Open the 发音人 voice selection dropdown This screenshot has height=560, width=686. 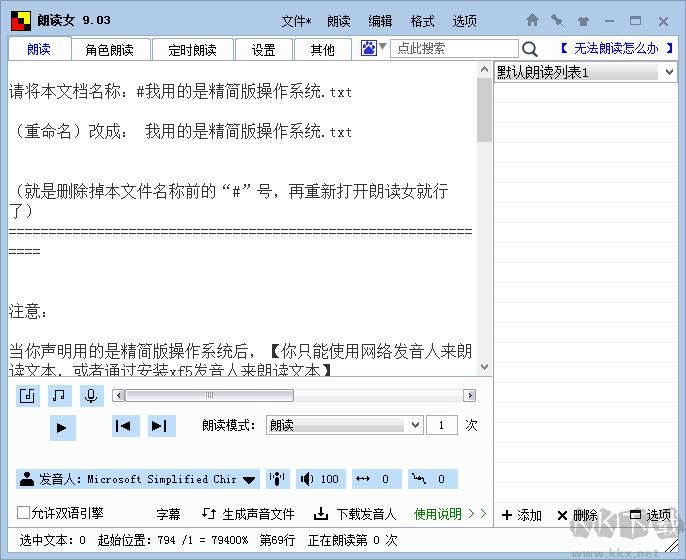249,480
